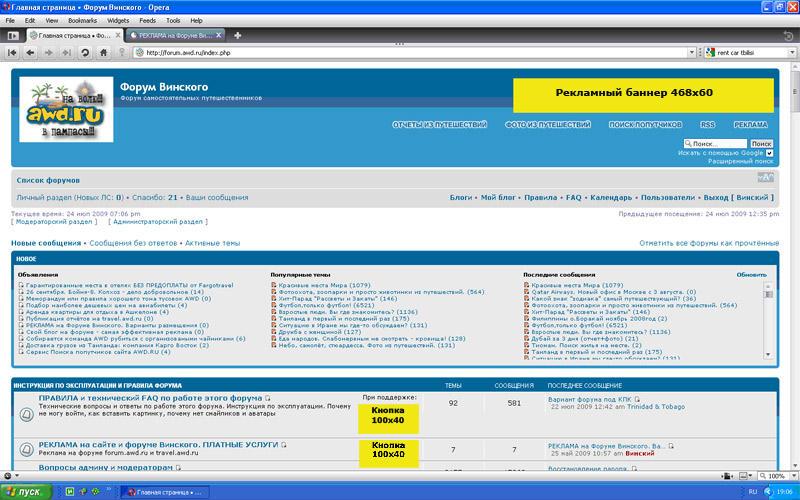Click the first yellow Кнопка 100x40 banner

tap(388, 418)
